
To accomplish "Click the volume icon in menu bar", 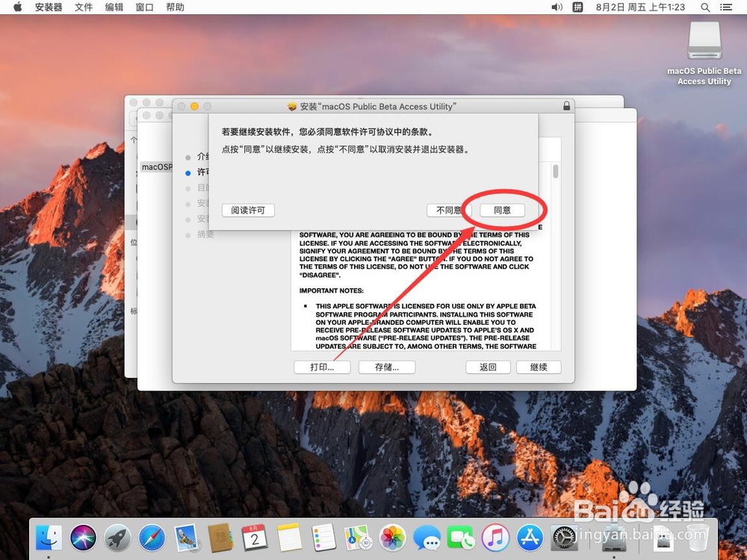I will [557, 7].
